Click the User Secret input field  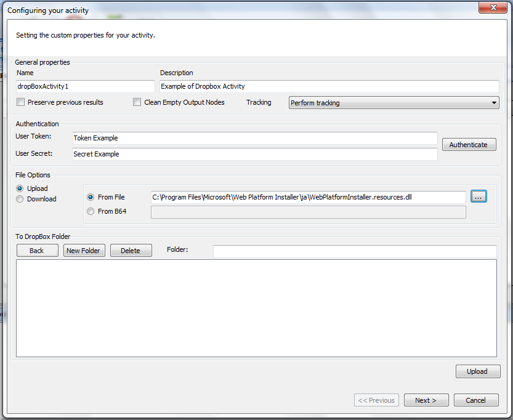(x=254, y=154)
